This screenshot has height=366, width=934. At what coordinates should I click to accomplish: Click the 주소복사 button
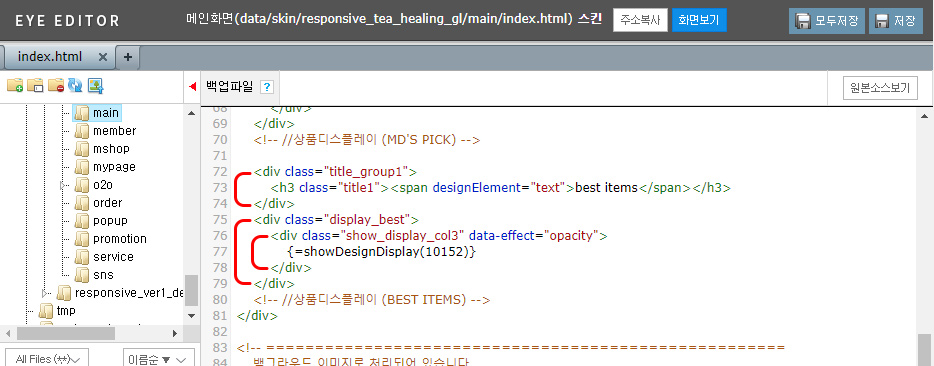click(640, 20)
